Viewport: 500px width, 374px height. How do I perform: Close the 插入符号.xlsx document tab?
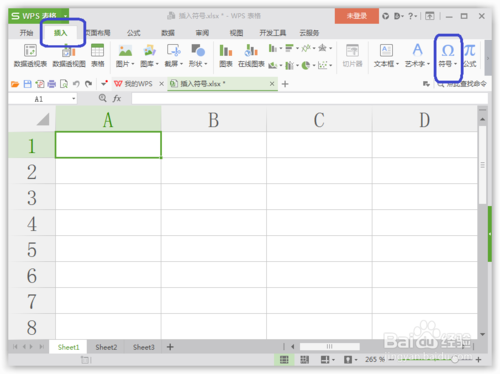[272, 84]
